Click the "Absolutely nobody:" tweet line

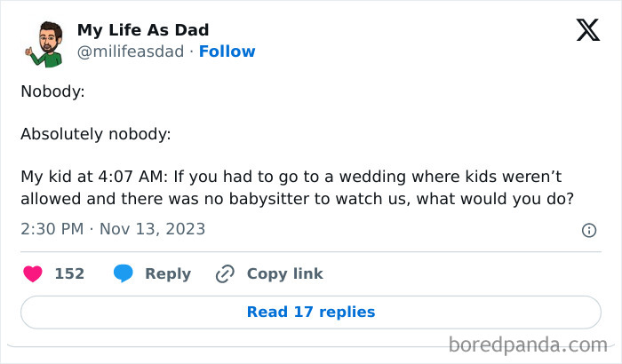click(x=95, y=134)
